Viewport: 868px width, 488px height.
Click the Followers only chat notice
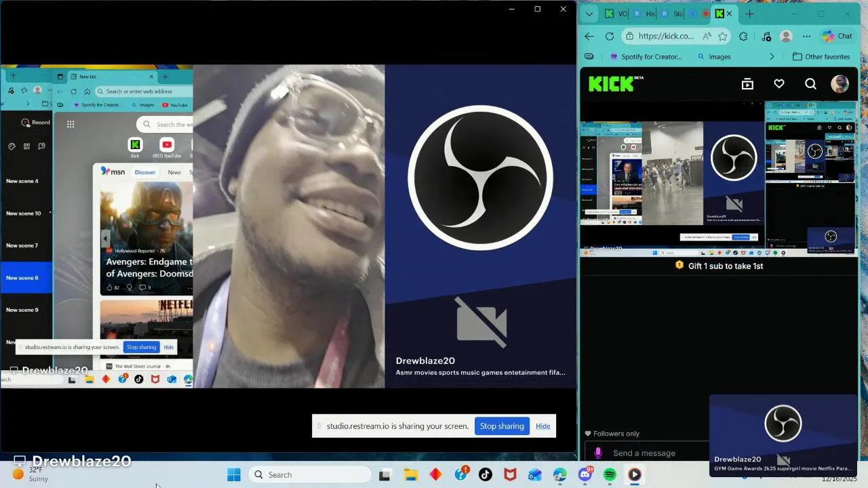coord(612,434)
